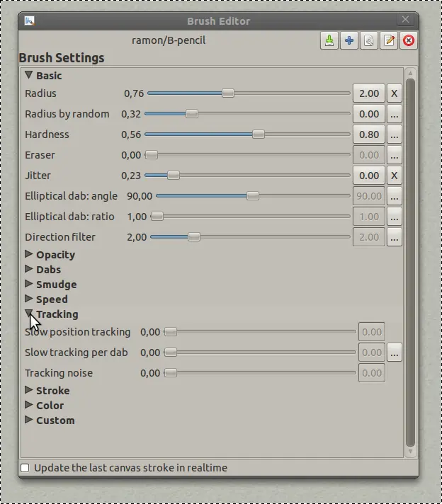Click the rename brush pencil-and-note icon
Image resolution: width=442 pixels, height=504 pixels.
tap(389, 40)
